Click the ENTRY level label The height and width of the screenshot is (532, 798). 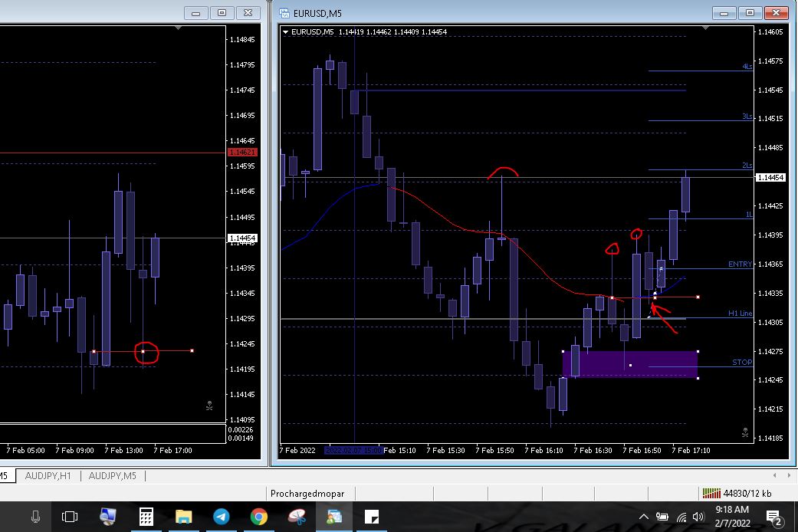(x=740, y=264)
